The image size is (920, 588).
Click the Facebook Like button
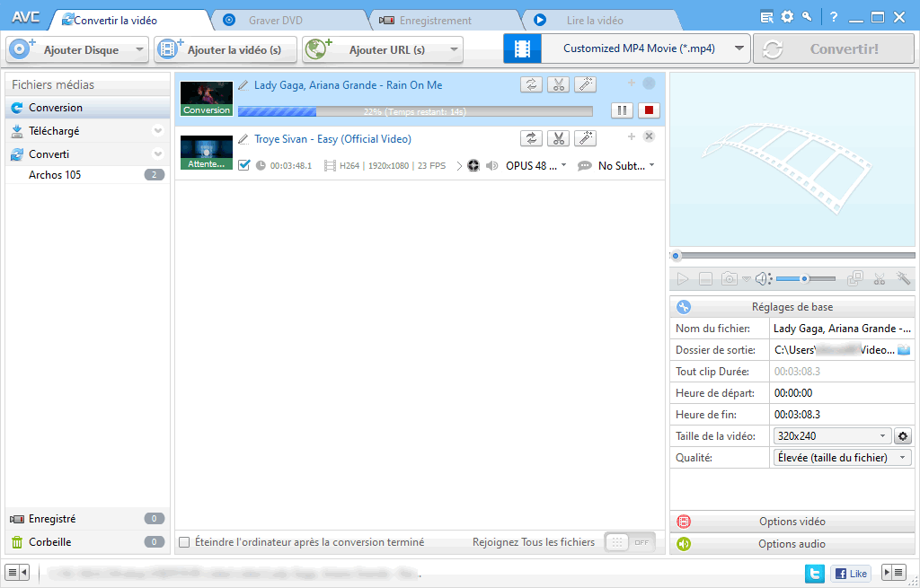tap(851, 574)
